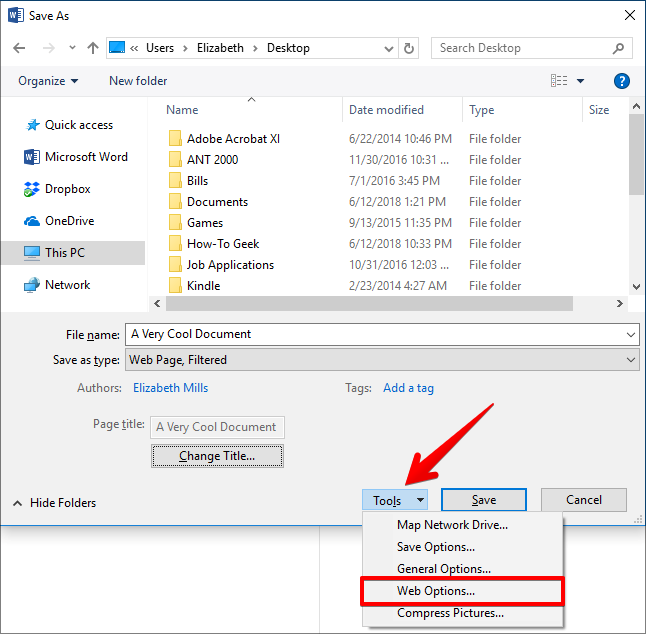Viewport: 646px width, 634px height.
Task: Expand the Save as type dropdown
Action: pyautogui.click(x=631, y=360)
